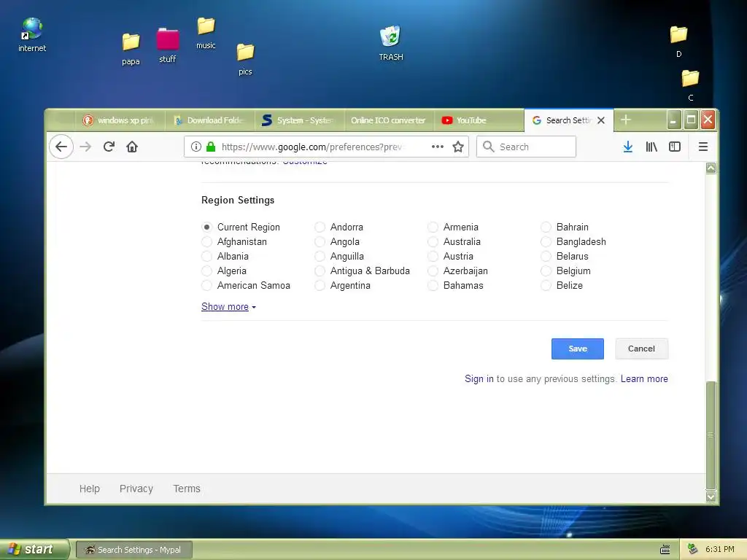The width and height of the screenshot is (747, 560).
Task: Choose Bahrain as region
Action: click(546, 227)
